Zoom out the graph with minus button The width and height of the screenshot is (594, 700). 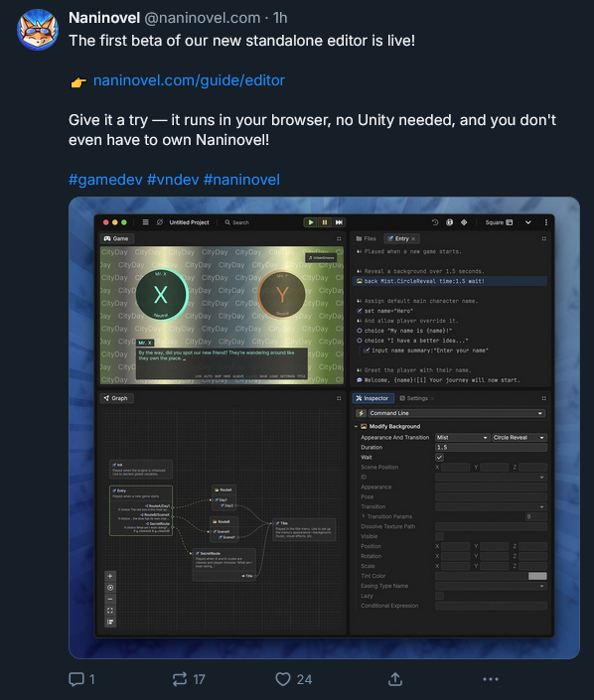click(110, 599)
